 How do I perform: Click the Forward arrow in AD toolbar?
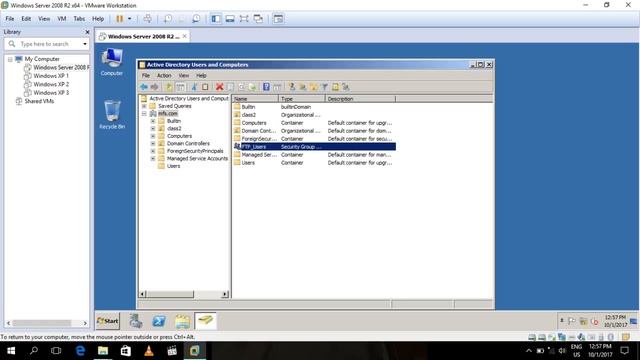click(x=154, y=87)
